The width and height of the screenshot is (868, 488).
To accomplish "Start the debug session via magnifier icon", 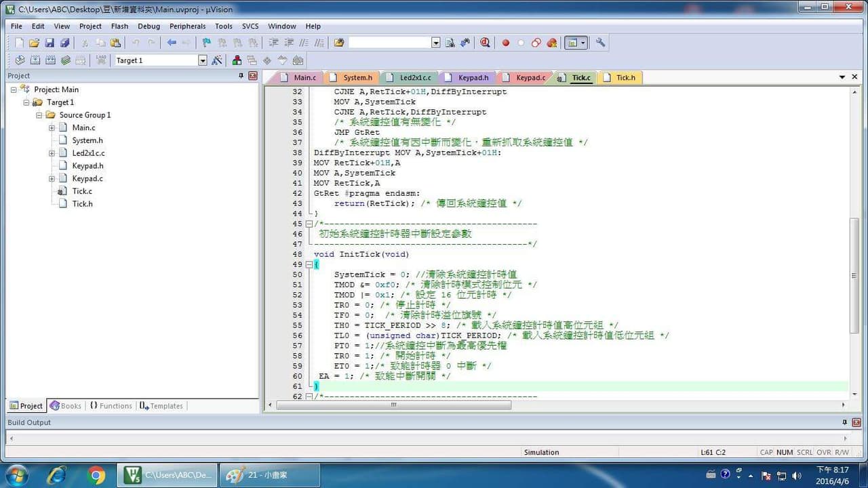I will pyautogui.click(x=486, y=43).
